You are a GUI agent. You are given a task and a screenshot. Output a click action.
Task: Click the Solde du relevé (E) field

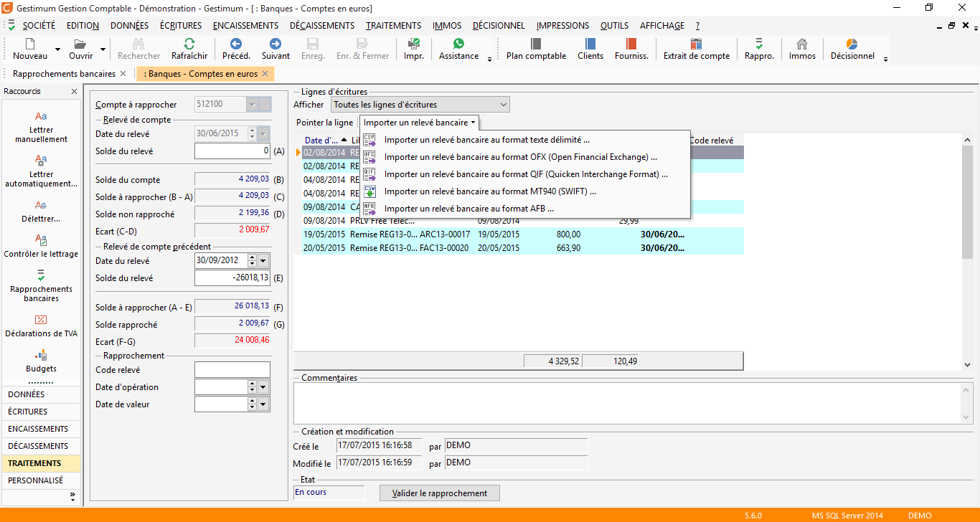point(232,278)
